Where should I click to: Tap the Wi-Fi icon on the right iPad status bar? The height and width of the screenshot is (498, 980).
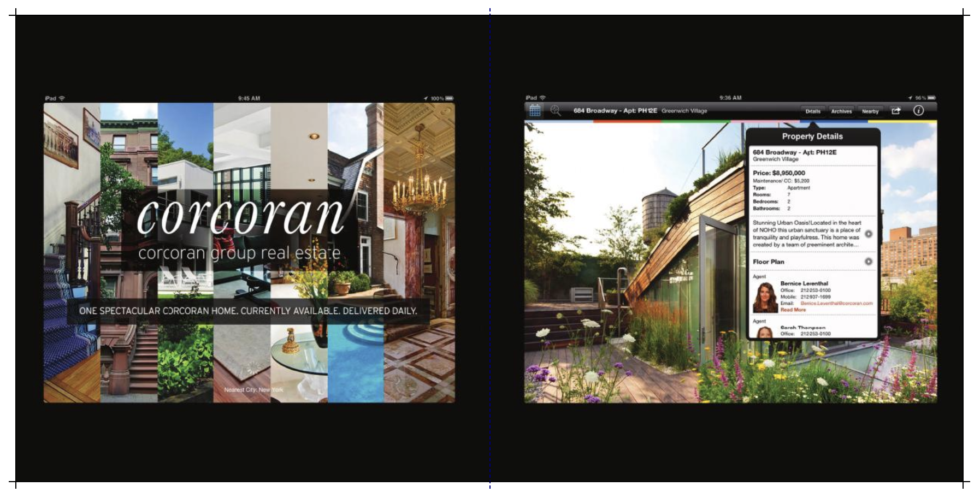542,98
